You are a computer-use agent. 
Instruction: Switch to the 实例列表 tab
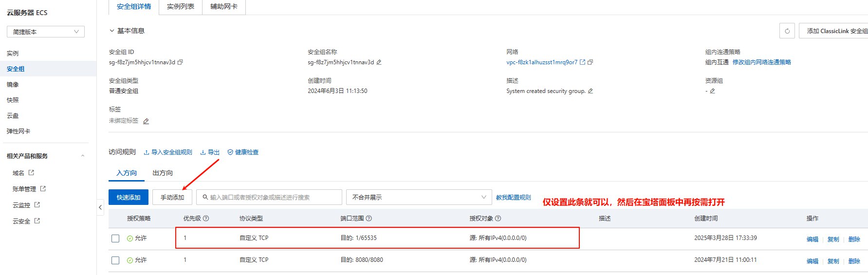[180, 7]
